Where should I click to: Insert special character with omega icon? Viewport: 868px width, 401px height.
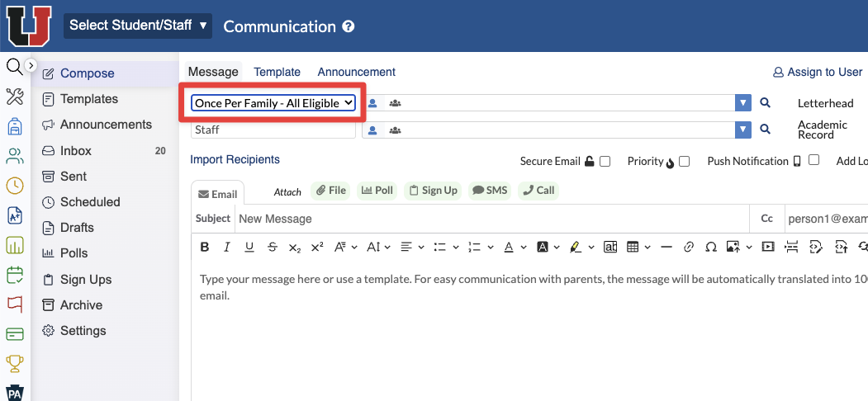coord(710,247)
